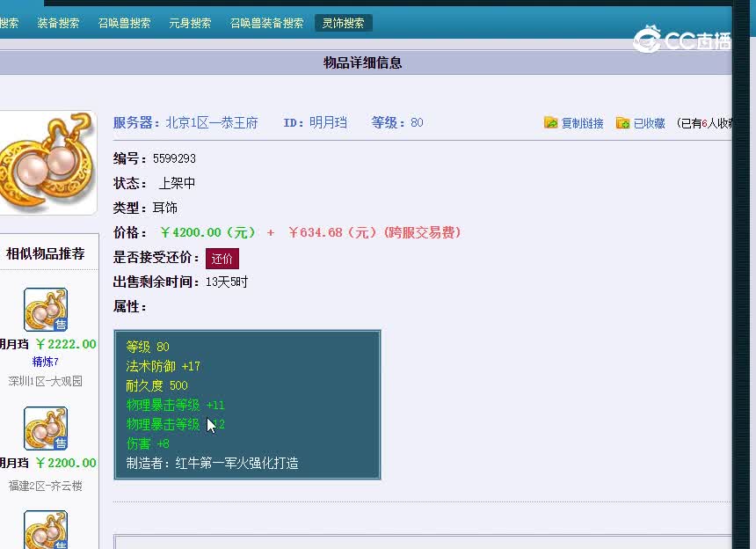Click the remaining time 13天5时
756x549 pixels.
tap(227, 282)
